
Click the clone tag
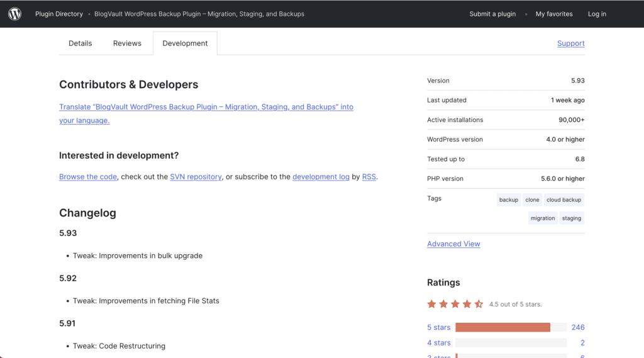coord(532,199)
